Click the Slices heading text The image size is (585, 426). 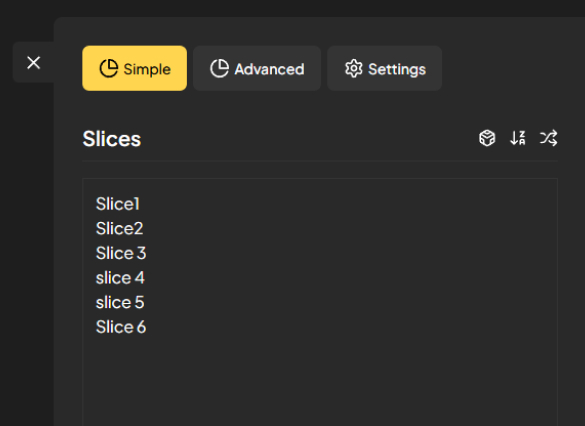click(112, 139)
